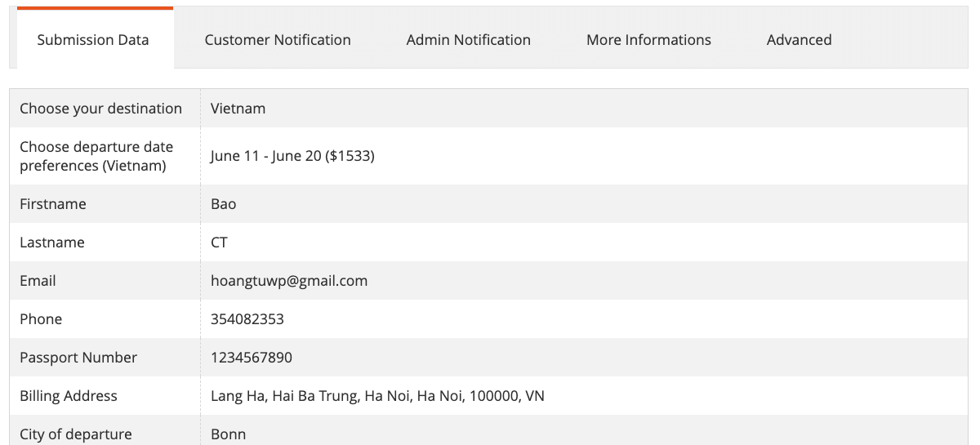Click the Billing Address label
This screenshot has width=980, height=445.
pos(69,396)
